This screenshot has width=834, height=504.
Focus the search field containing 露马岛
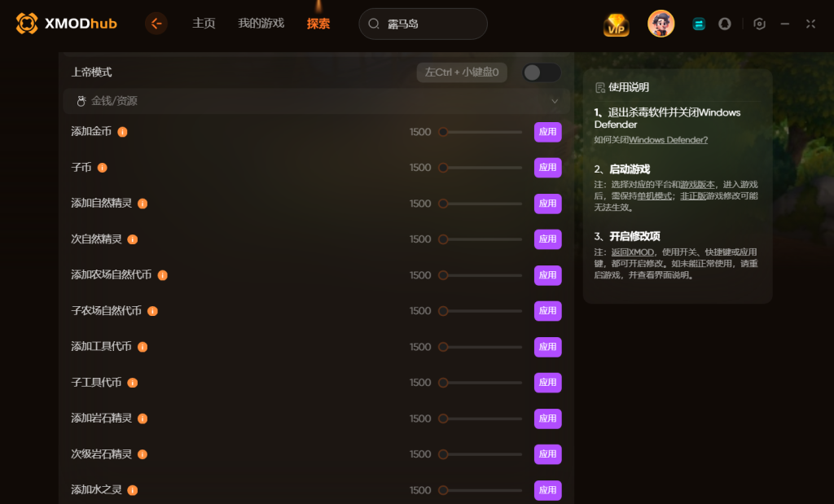coord(424,24)
